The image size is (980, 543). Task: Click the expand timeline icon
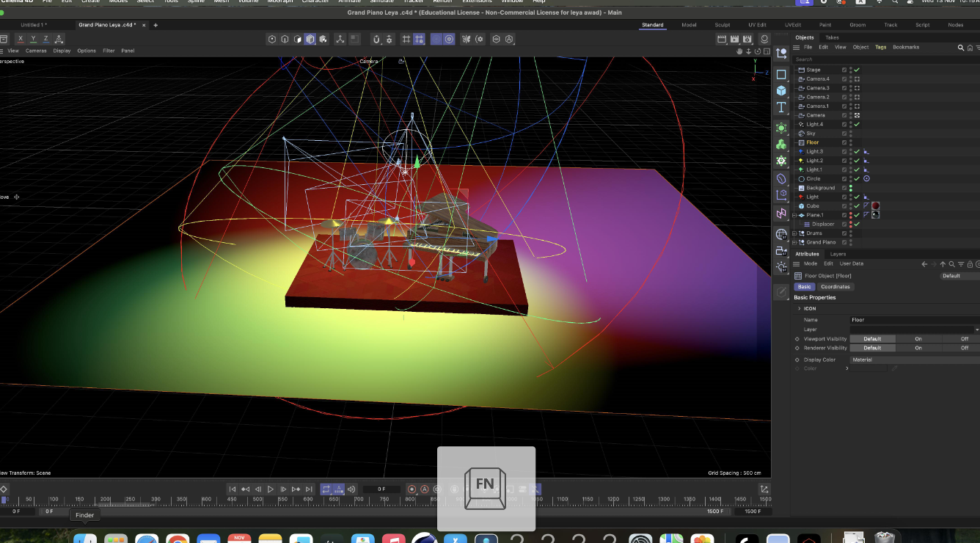coord(764,489)
